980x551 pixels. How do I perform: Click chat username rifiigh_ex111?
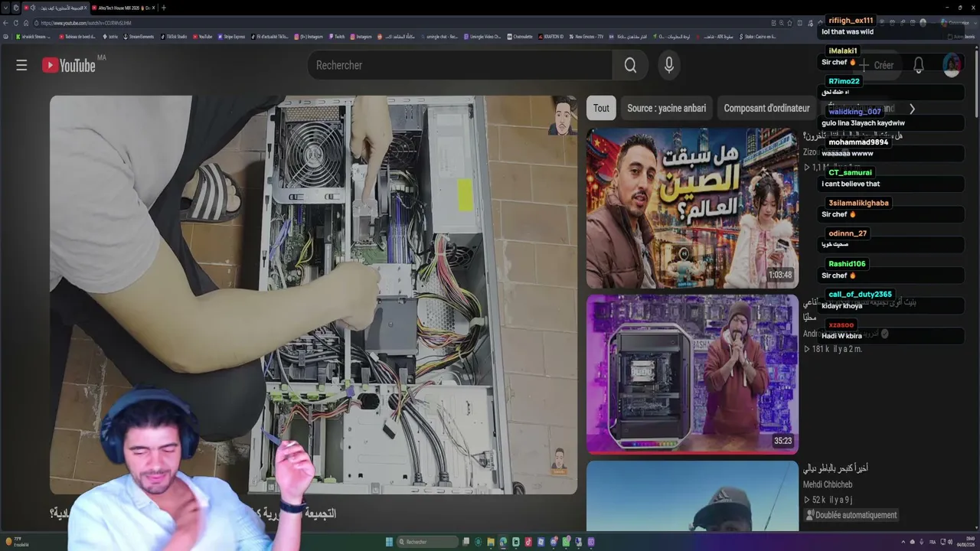coord(851,21)
